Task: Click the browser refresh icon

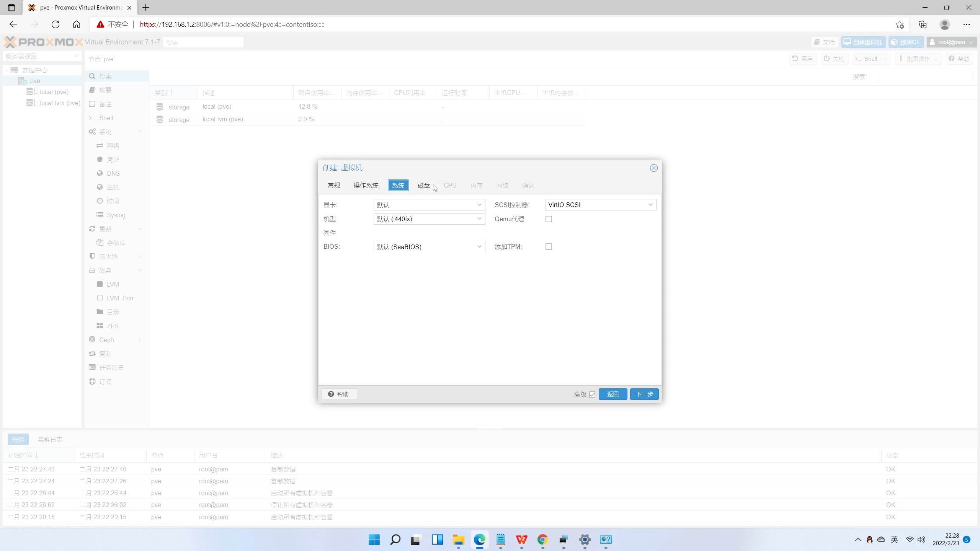Action: 56,24
